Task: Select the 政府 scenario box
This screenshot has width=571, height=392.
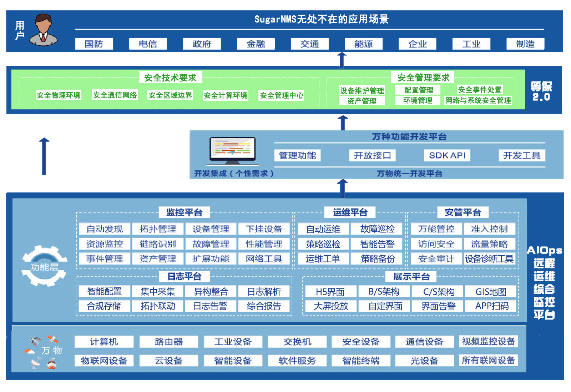Action: (202, 44)
